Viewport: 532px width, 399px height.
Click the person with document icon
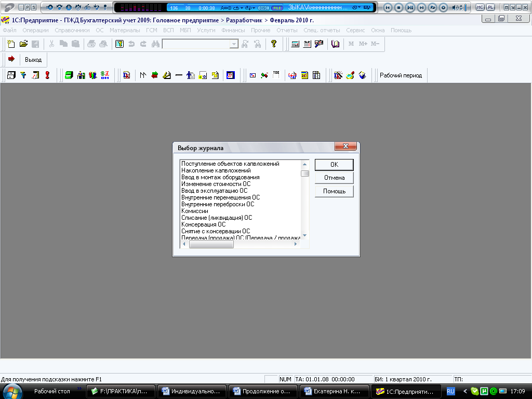pos(191,75)
